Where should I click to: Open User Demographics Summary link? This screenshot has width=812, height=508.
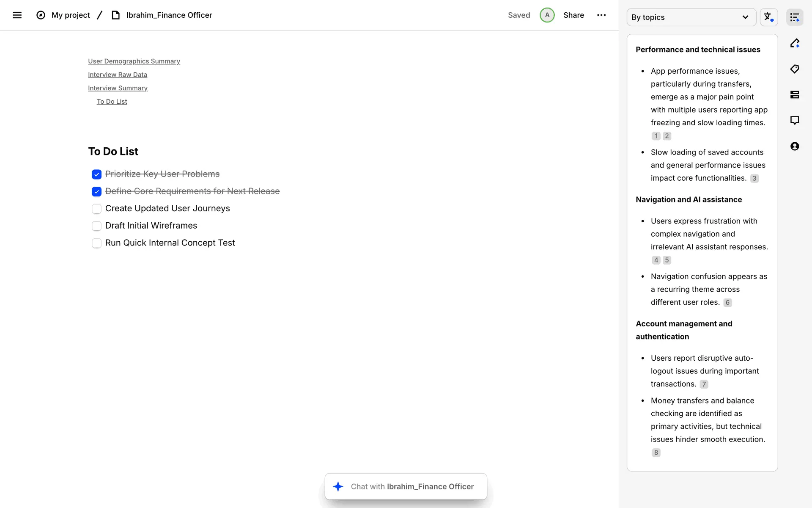[x=134, y=61]
